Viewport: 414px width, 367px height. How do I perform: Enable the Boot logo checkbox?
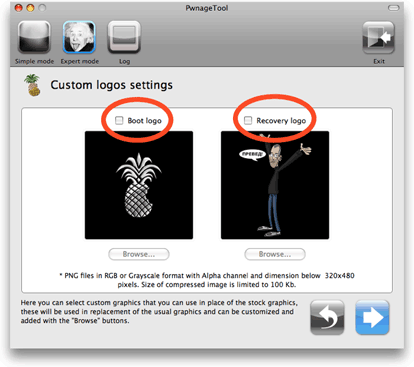(x=119, y=120)
